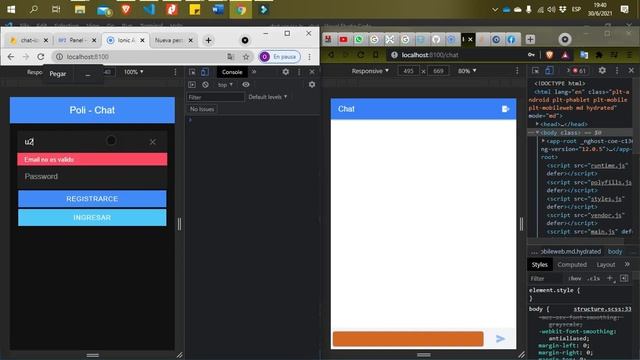Click the Password input field
The image size is (640, 360).
coord(92,176)
